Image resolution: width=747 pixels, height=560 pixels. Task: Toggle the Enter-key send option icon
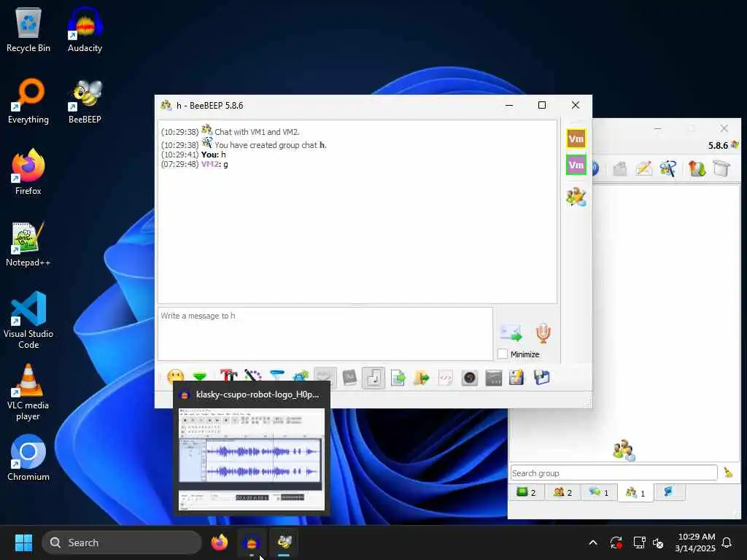(373, 378)
